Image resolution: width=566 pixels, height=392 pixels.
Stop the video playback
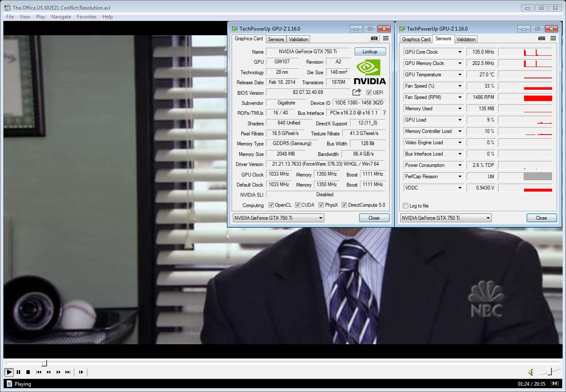pos(28,372)
